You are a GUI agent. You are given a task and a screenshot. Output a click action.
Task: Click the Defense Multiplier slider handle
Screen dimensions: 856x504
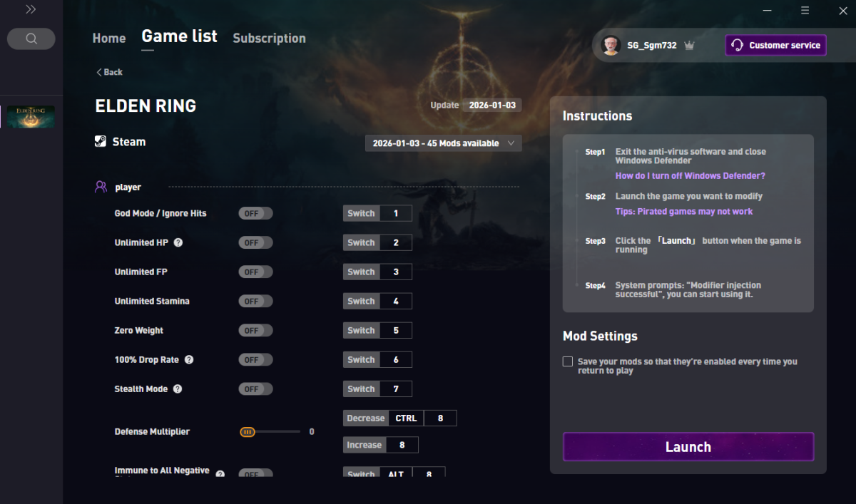(x=248, y=432)
